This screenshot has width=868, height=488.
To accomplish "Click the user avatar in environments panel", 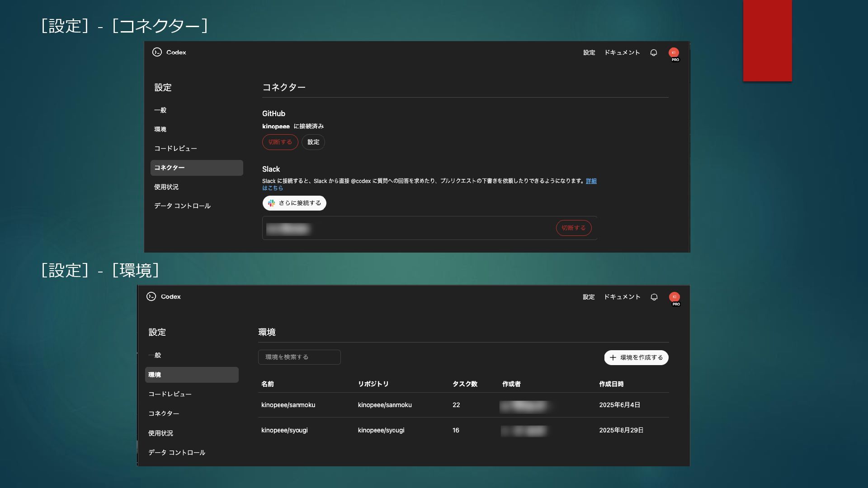I will (x=674, y=297).
